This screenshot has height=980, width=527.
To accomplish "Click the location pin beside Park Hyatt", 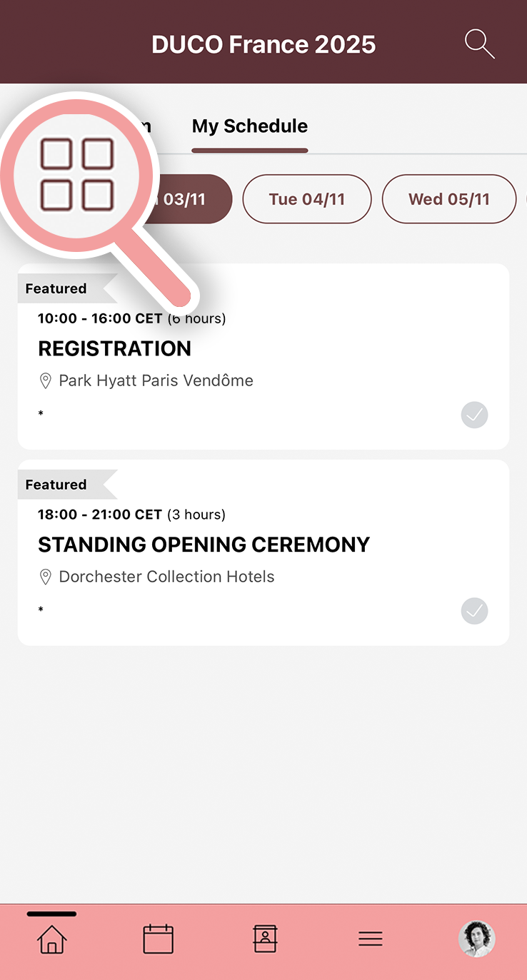I will (45, 381).
